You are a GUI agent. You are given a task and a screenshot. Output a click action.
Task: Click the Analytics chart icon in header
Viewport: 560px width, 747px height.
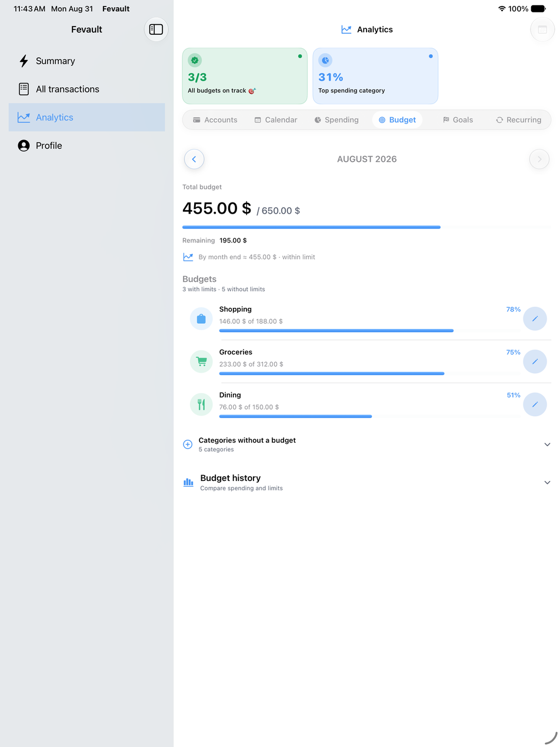(x=346, y=29)
